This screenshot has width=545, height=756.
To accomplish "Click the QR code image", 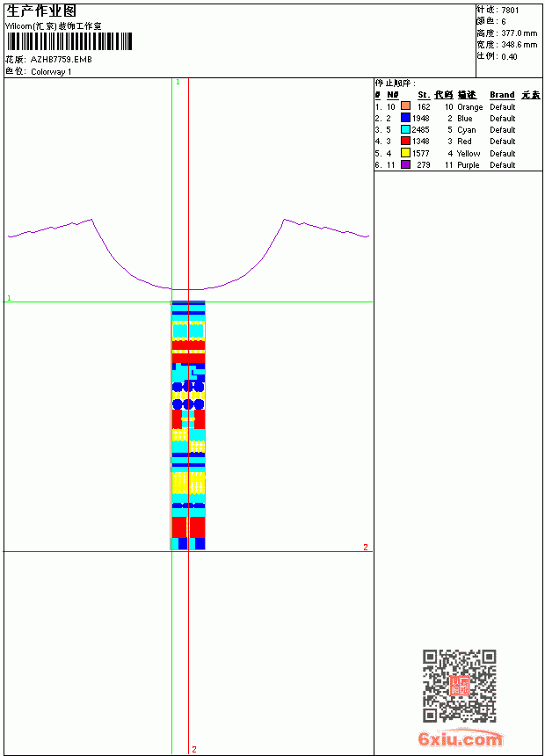I will (x=460, y=686).
